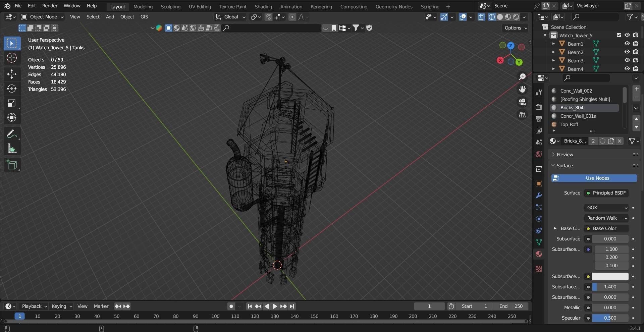Toggle camera view in viewport
The height and width of the screenshot is (332, 644).
coord(522,102)
